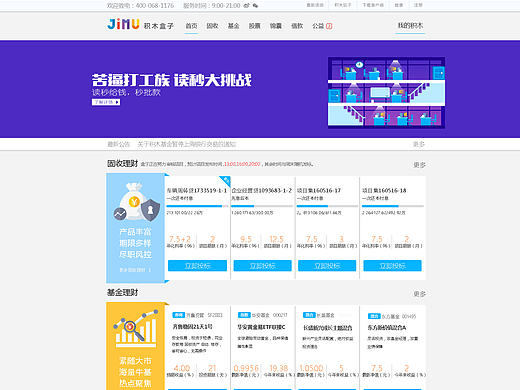520x390 pixels.
Task: Click the red issue times text 13:00,16:00,20:00
Action: pos(242,164)
